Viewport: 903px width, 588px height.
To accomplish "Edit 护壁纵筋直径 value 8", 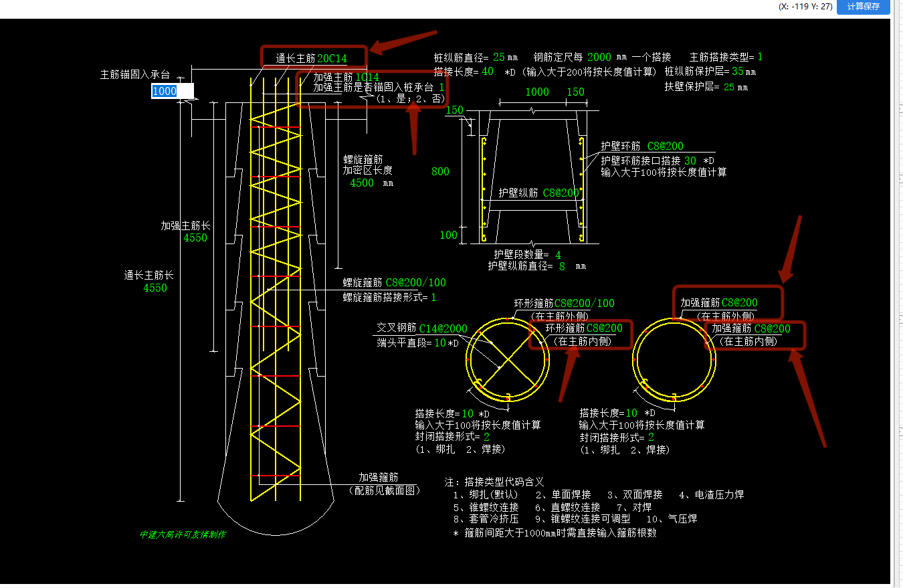I will coord(562,266).
